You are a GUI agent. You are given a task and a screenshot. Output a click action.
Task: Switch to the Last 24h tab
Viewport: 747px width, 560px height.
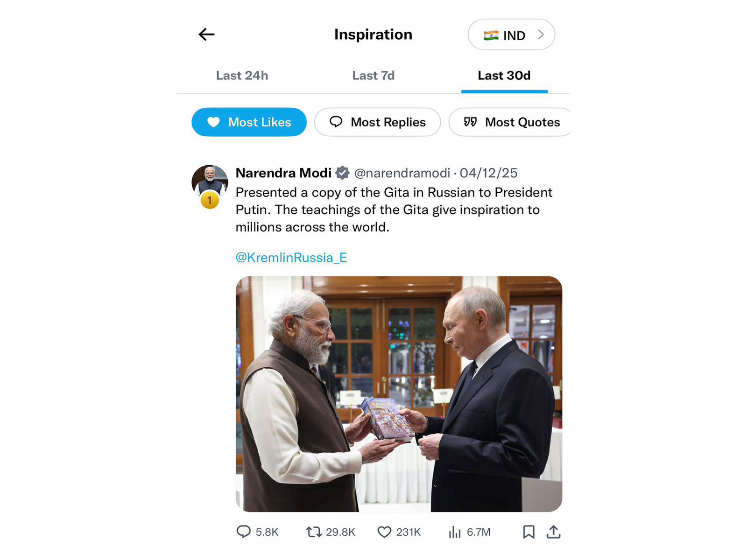tap(241, 75)
